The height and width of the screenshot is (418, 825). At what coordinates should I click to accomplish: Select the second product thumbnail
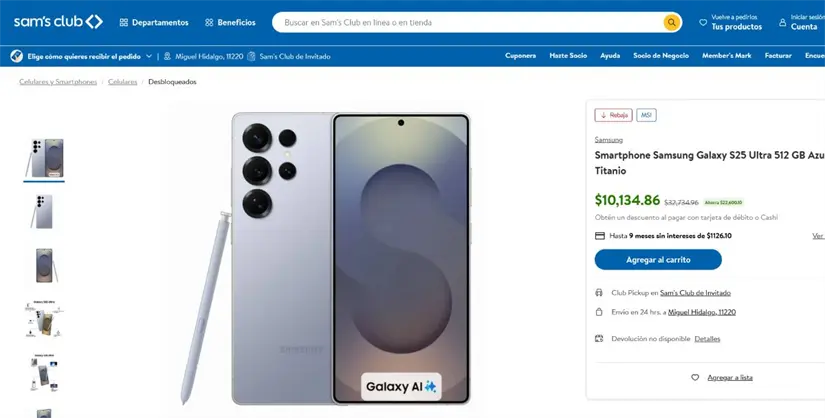pos(44,212)
